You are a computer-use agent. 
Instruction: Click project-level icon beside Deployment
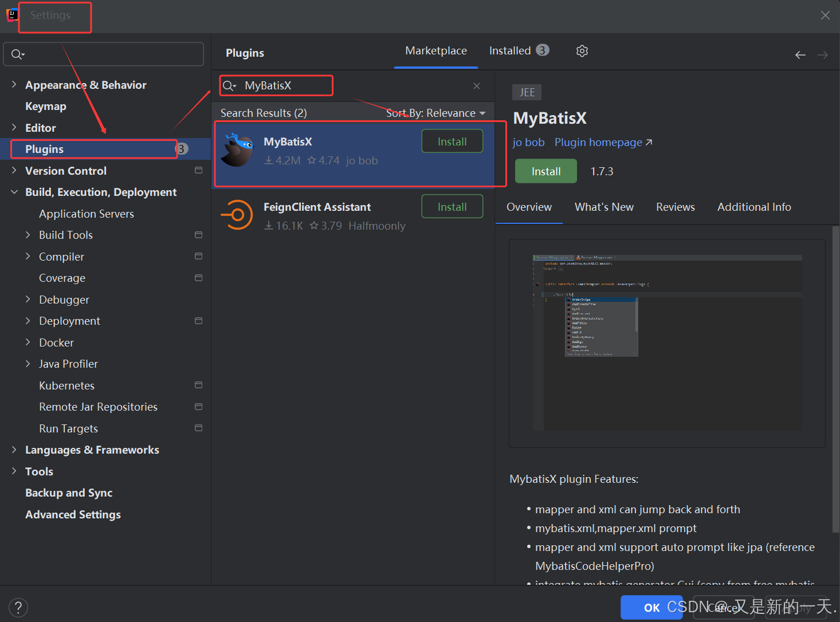pyautogui.click(x=199, y=321)
